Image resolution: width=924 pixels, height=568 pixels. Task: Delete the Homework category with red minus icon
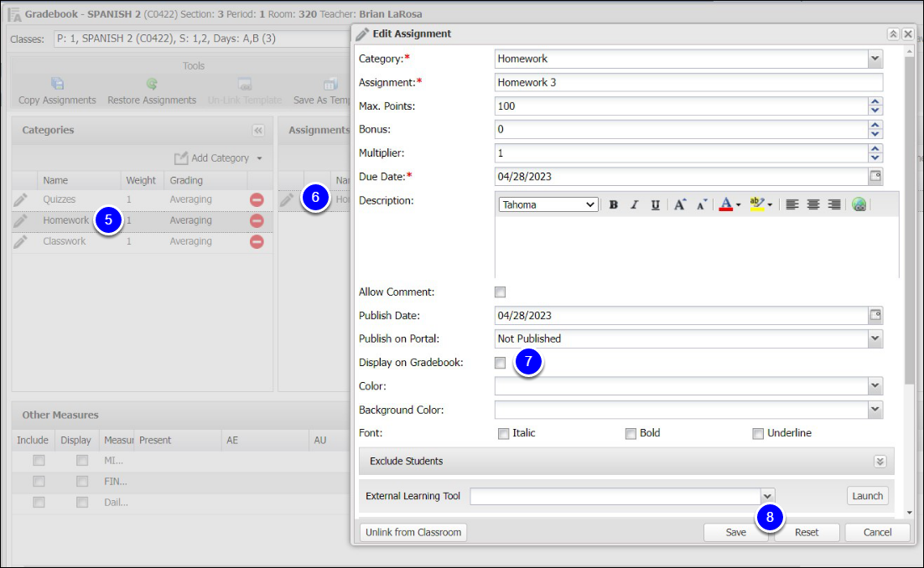pos(257,220)
